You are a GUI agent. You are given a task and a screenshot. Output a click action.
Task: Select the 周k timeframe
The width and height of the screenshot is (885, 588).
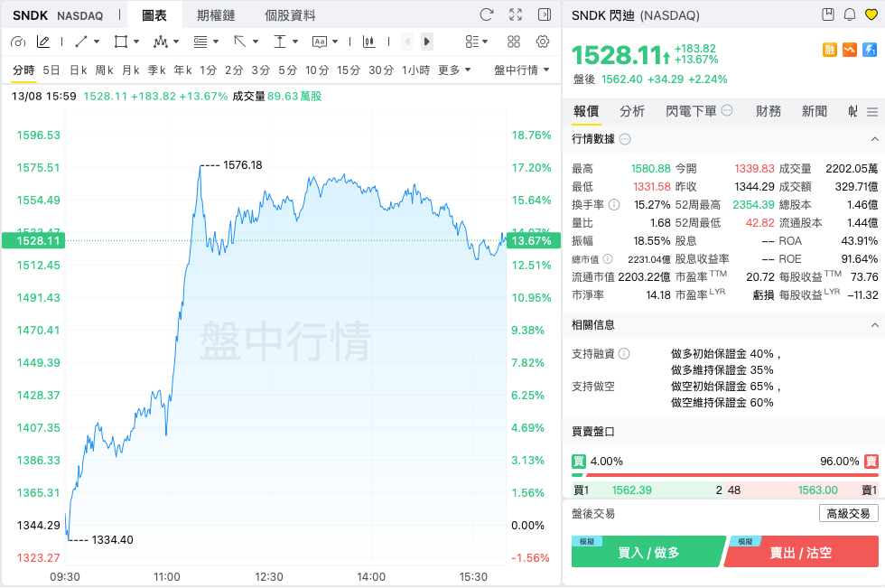[x=105, y=70]
